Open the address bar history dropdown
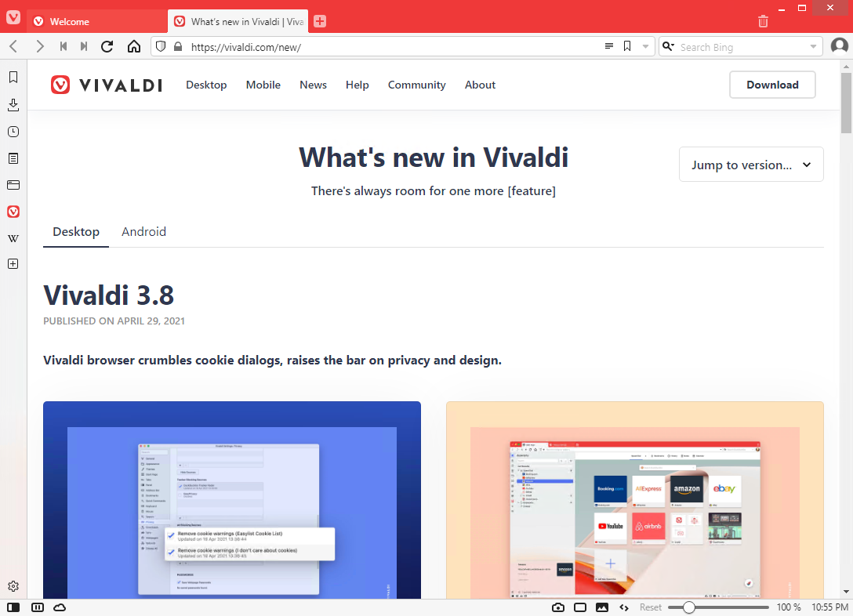Screen dimensions: 853x616 click(x=645, y=46)
